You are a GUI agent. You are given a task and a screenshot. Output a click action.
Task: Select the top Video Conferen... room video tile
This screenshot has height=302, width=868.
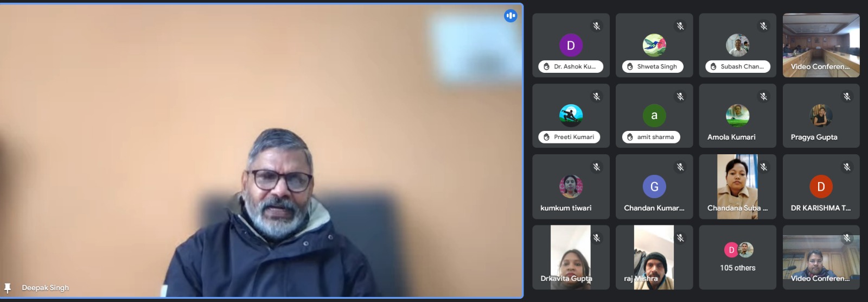(821, 45)
